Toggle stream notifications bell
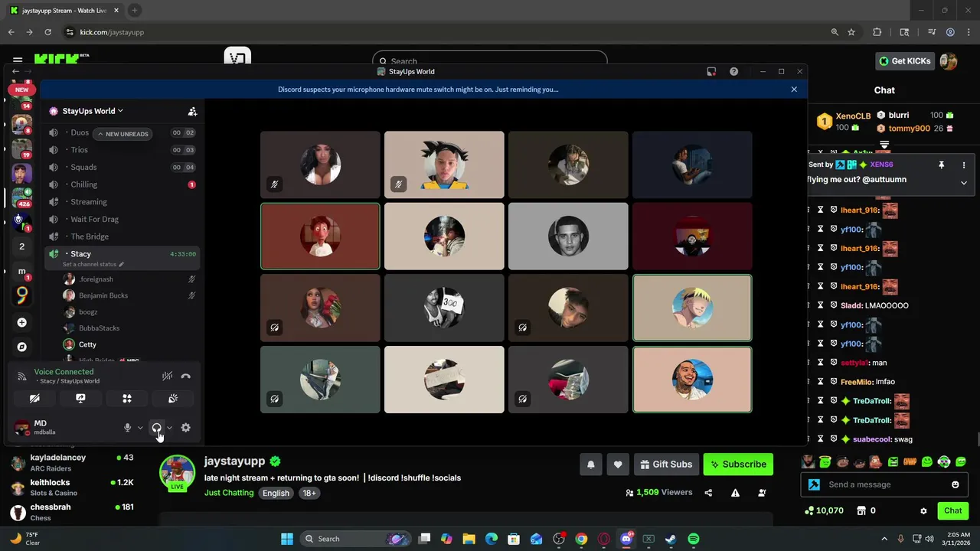 pyautogui.click(x=591, y=464)
